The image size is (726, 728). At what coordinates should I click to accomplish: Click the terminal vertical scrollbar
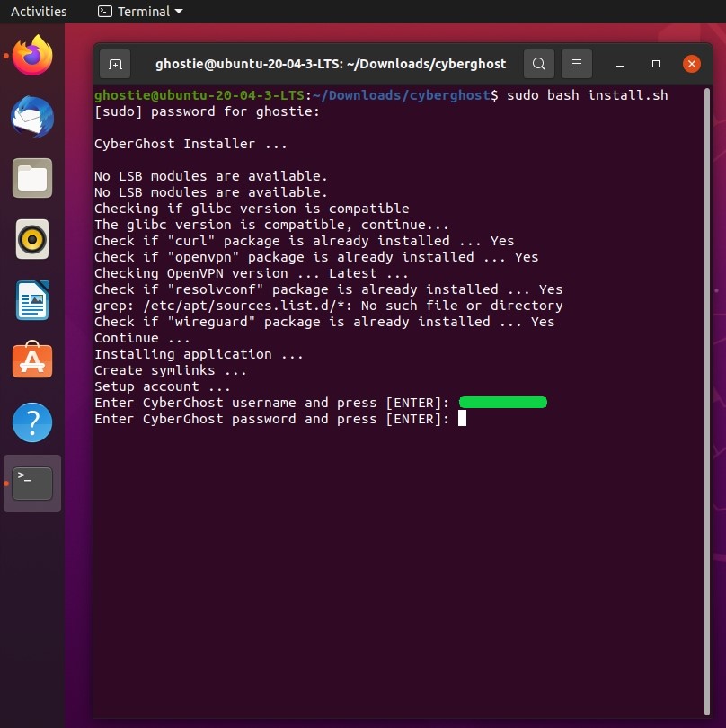click(707, 402)
